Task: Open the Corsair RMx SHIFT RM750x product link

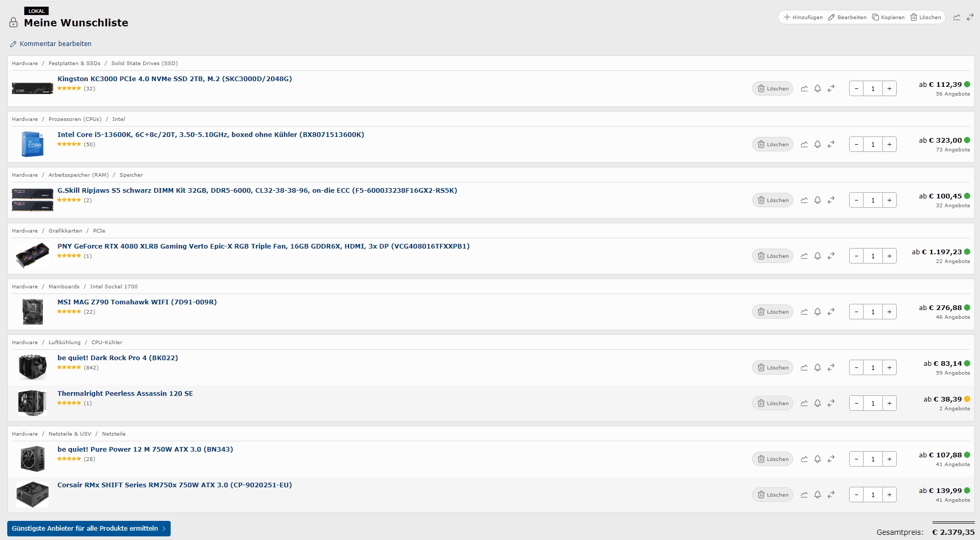Action: [x=174, y=485]
